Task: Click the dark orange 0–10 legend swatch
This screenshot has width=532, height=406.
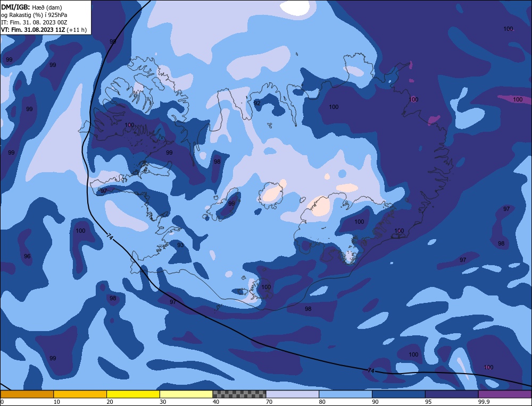Action: (27, 394)
